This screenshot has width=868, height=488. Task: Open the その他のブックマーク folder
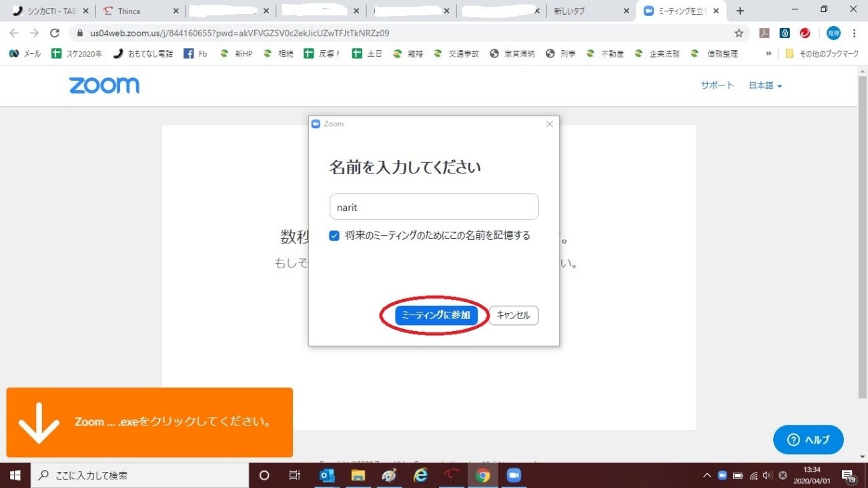point(822,53)
